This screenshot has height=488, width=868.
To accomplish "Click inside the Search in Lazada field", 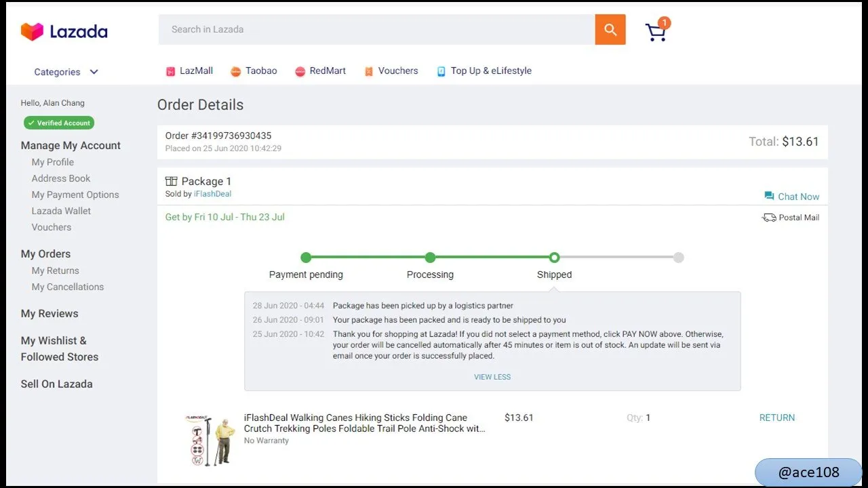I will pos(376,29).
